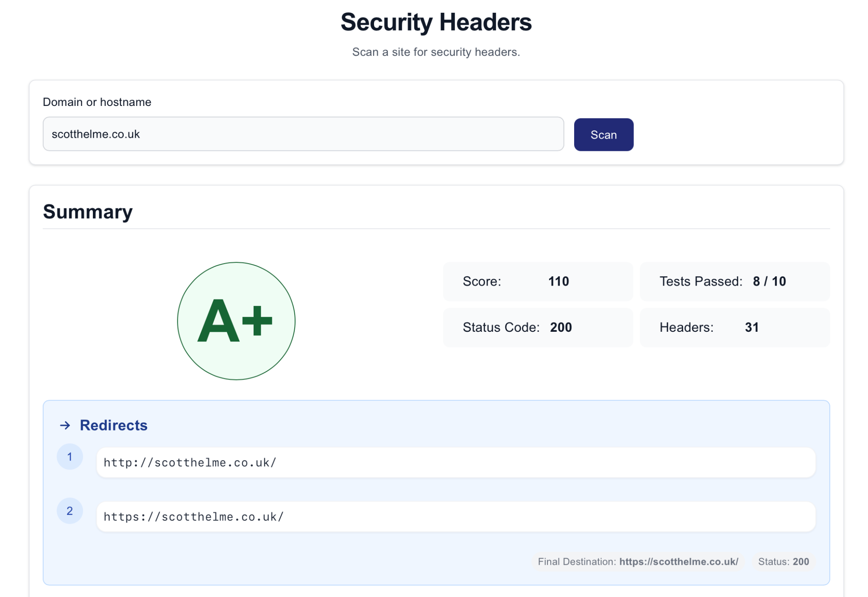Click the numbered circle 1 in Redirects
This screenshot has height=597, width=868.
coord(70,456)
